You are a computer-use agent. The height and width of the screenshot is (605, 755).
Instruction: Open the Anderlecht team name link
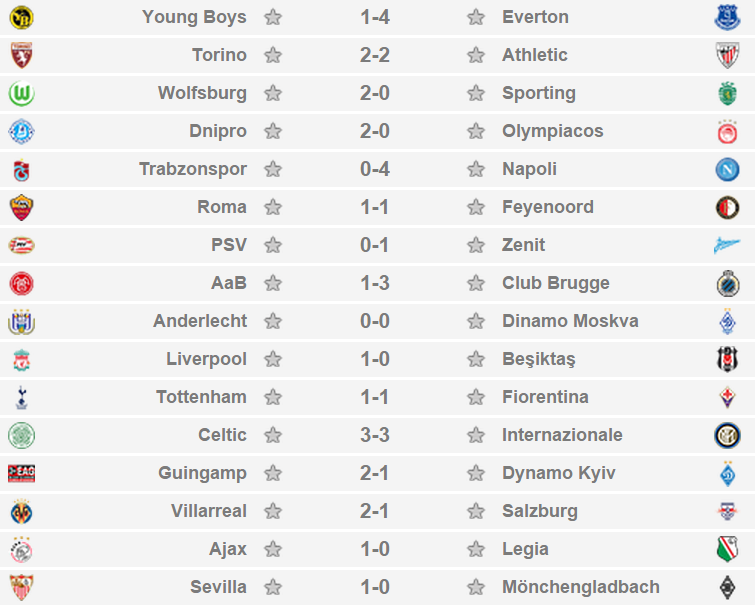tap(200, 321)
